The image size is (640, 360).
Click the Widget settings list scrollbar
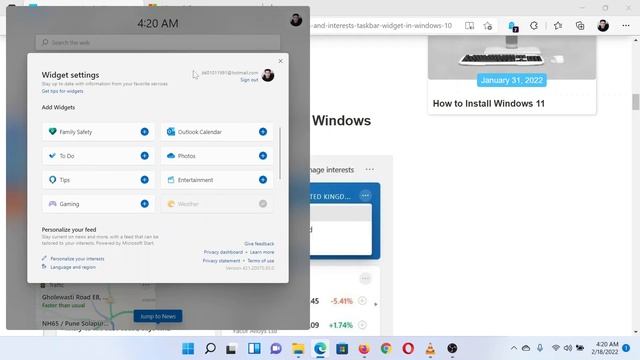click(280, 154)
